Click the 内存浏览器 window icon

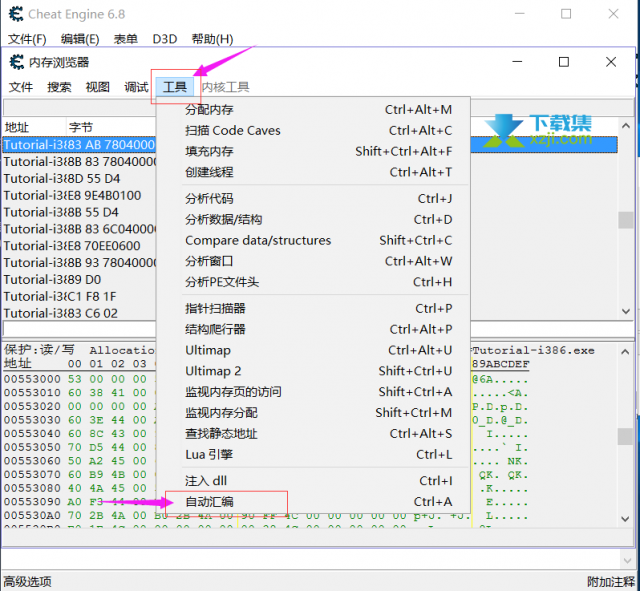click(17, 62)
